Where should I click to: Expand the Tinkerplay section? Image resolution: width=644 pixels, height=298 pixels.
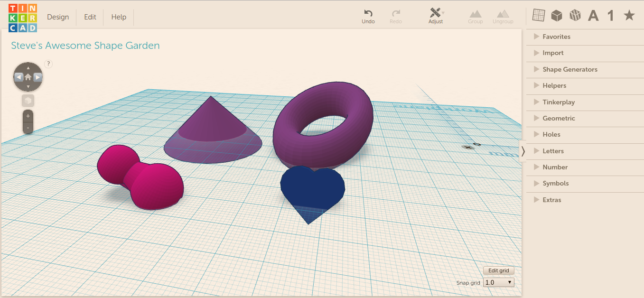[x=585, y=102]
